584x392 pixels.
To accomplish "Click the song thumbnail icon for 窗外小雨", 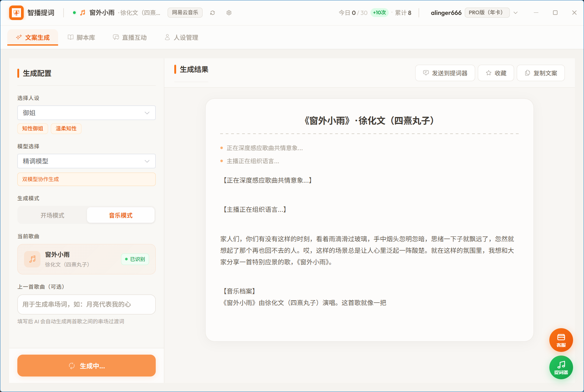I will tap(32, 259).
